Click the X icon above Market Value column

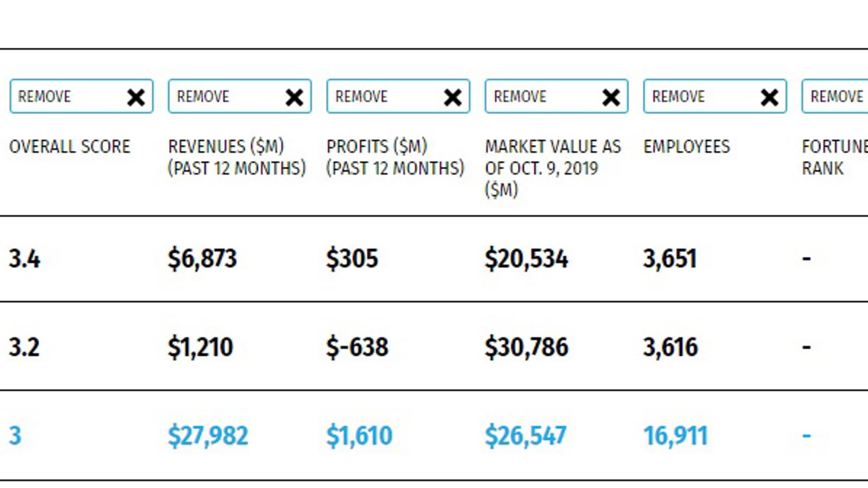611,98
